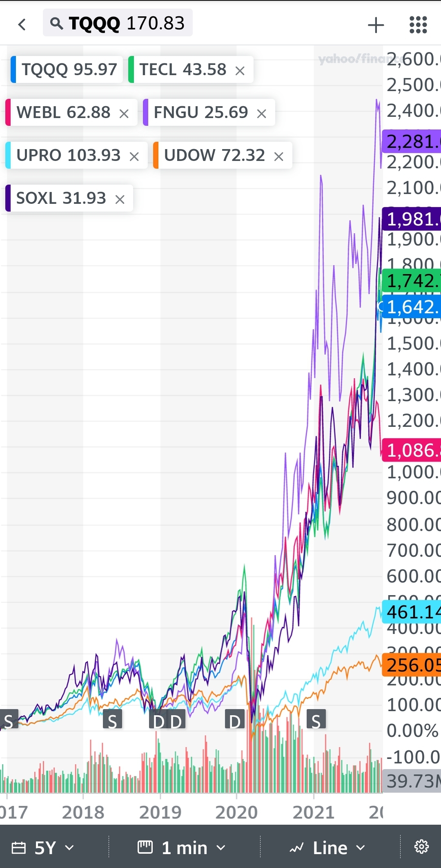Image resolution: width=441 pixels, height=868 pixels.
Task: Tap the split marker S near 2021
Action: (x=316, y=719)
